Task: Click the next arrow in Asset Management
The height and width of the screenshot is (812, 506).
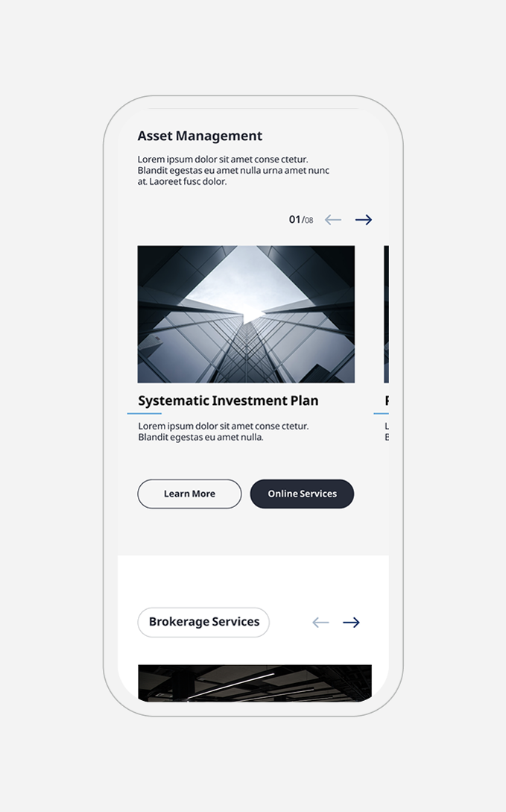Action: (364, 220)
